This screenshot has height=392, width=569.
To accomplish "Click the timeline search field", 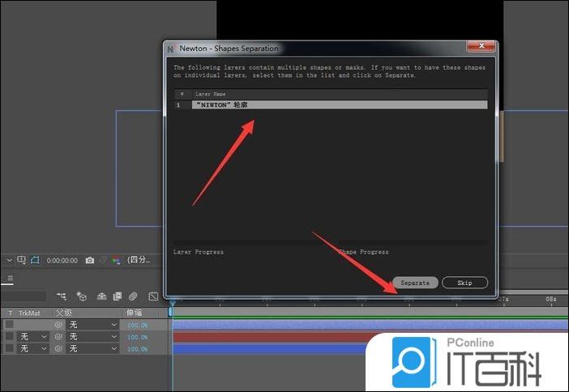I will [x=24, y=296].
